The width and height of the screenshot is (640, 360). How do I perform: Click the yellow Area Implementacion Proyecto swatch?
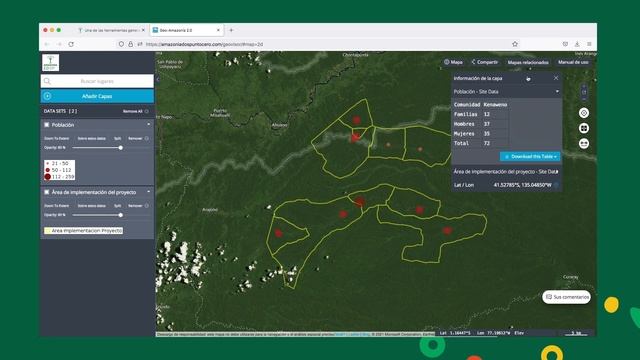point(47,231)
